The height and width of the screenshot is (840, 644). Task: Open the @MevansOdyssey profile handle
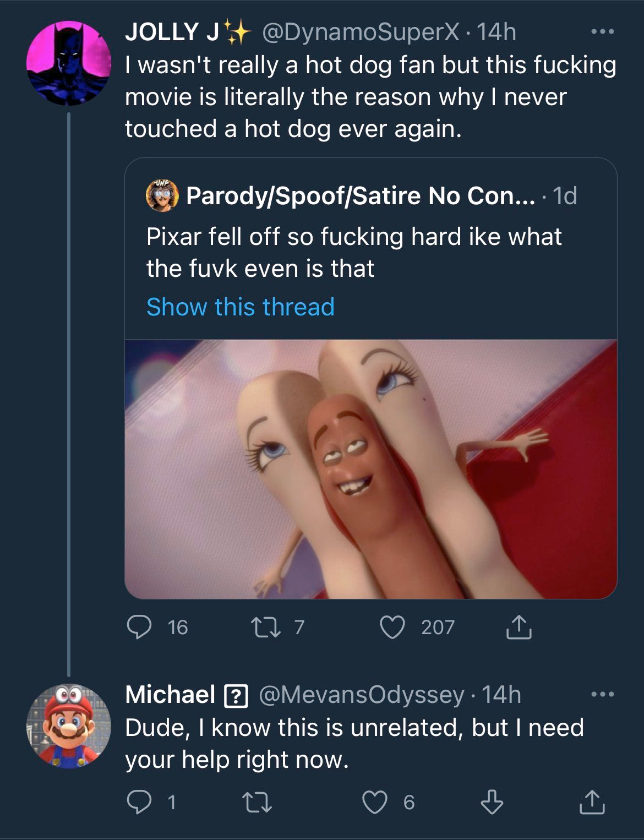361,695
